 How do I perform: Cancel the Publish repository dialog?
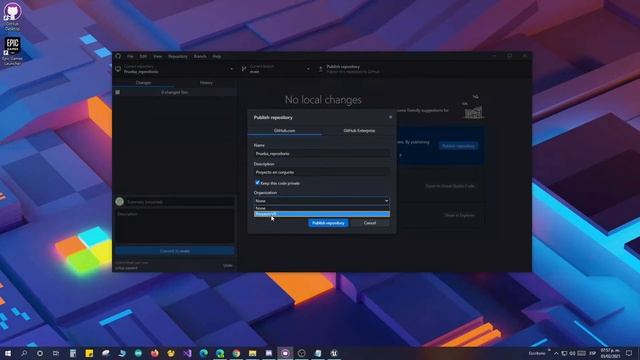(370, 223)
